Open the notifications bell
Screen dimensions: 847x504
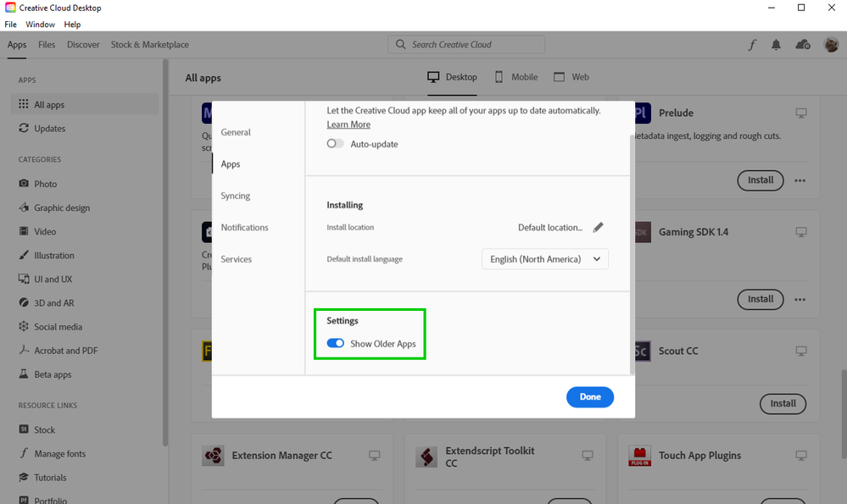pyautogui.click(x=777, y=45)
